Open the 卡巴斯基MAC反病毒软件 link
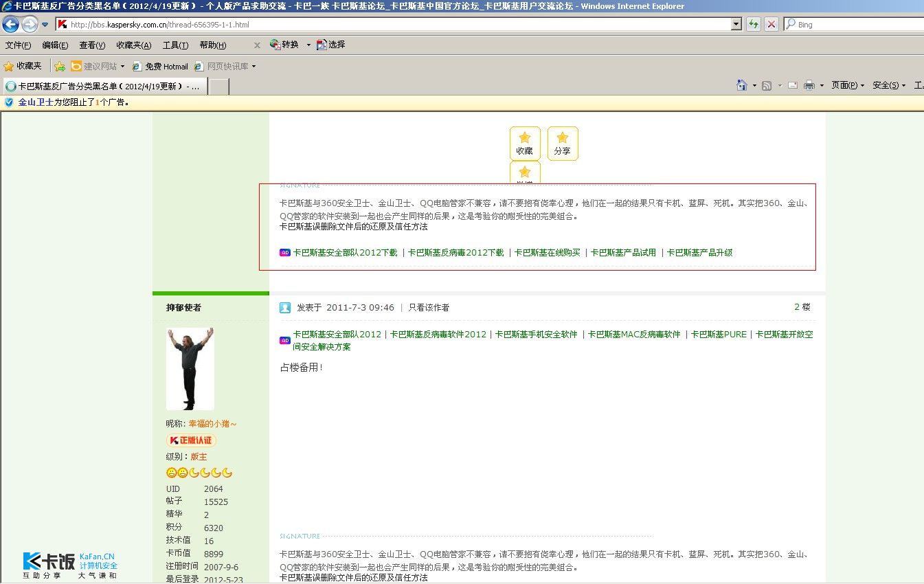 click(634, 335)
